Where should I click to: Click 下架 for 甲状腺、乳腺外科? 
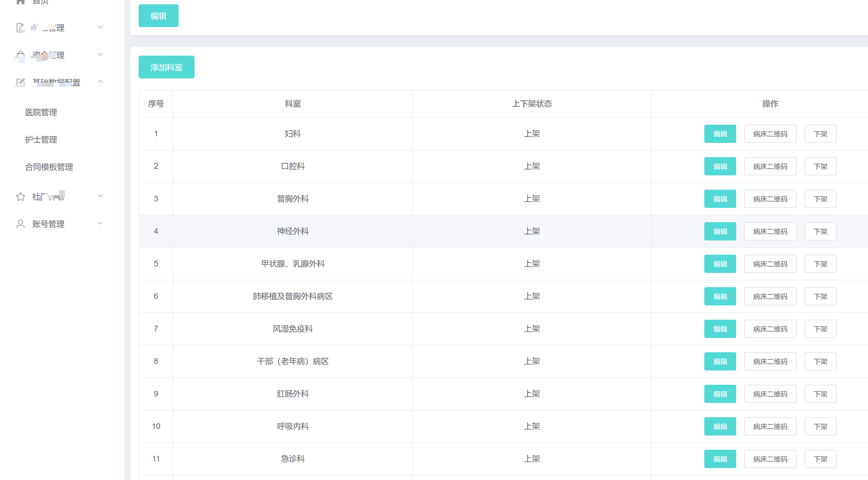pos(820,264)
